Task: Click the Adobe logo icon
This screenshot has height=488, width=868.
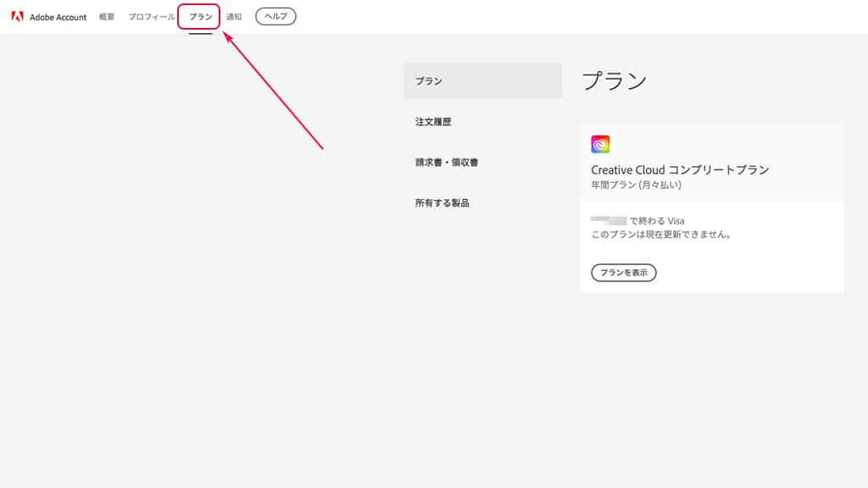Action: [x=17, y=17]
